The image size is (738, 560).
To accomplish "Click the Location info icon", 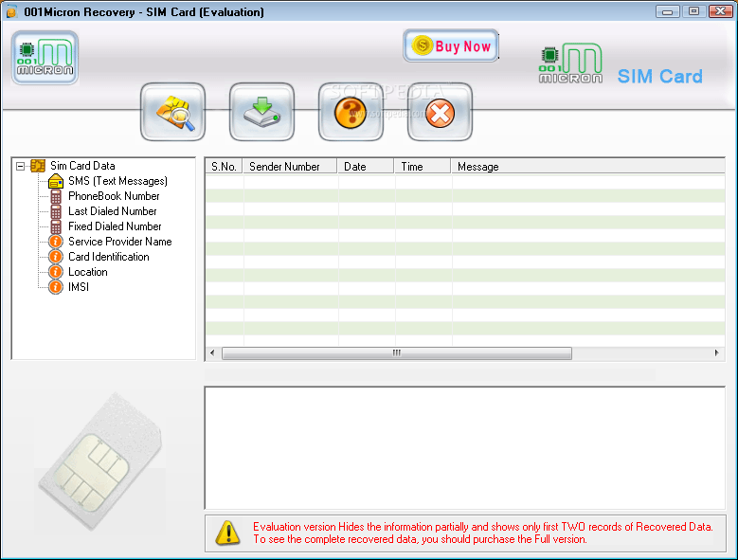I will point(56,272).
